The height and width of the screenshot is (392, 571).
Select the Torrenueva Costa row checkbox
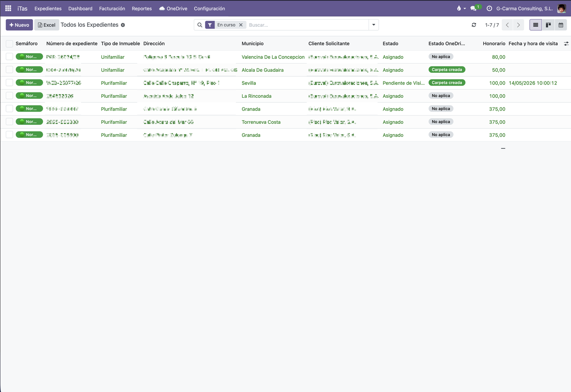pos(10,122)
